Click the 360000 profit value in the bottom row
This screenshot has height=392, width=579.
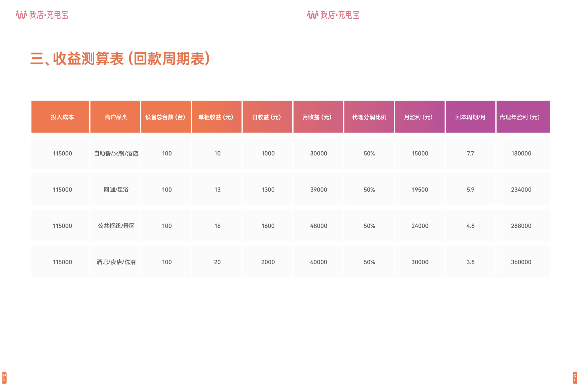521,262
